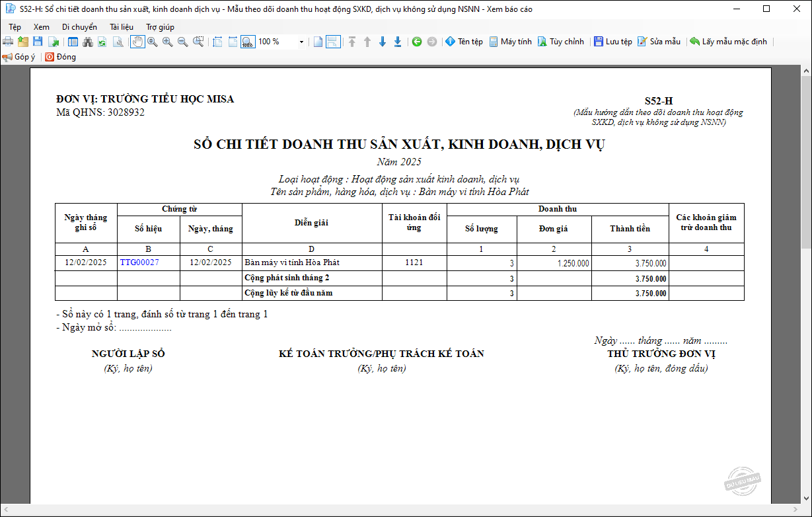The image size is (812, 517).
Task: Click the Sửa mẫu button
Action: pyautogui.click(x=659, y=42)
